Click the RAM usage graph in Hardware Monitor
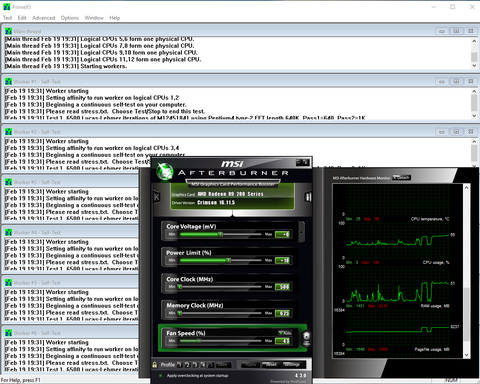 (x=398, y=327)
